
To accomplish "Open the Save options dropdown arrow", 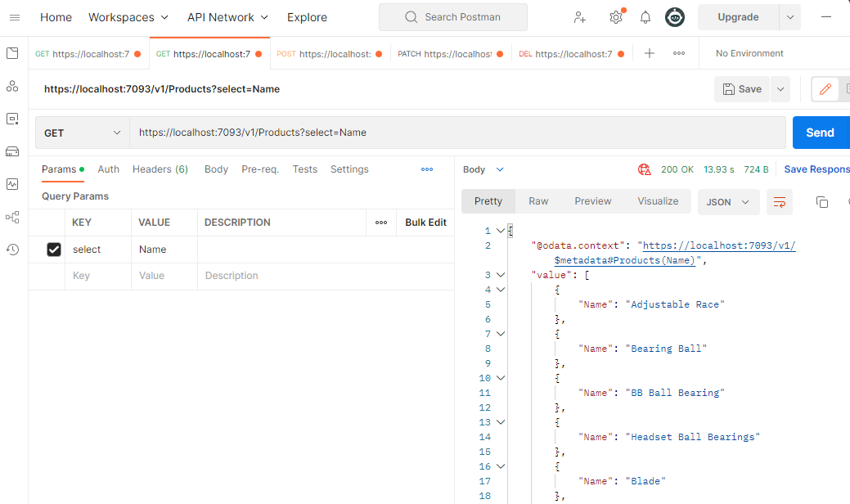I will (x=780, y=89).
